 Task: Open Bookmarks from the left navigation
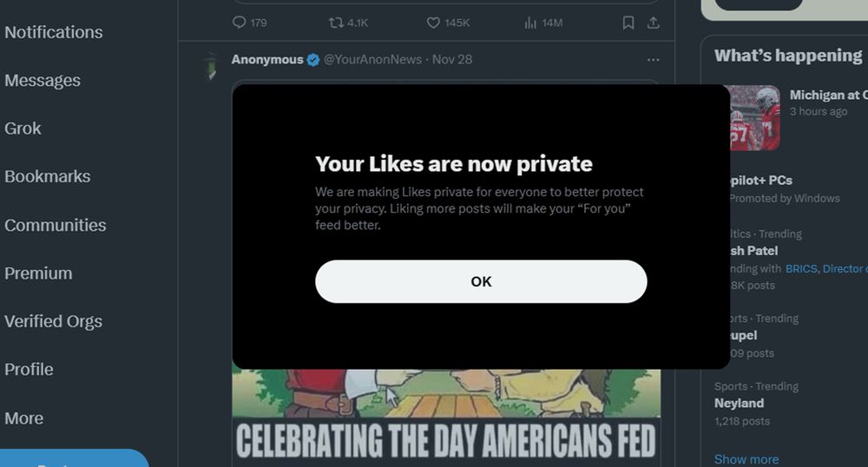pyautogui.click(x=48, y=176)
